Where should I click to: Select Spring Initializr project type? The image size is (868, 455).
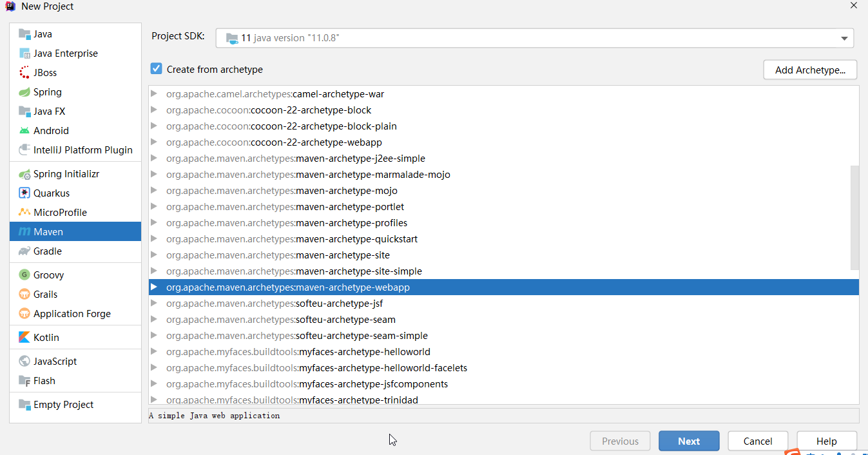point(75,174)
